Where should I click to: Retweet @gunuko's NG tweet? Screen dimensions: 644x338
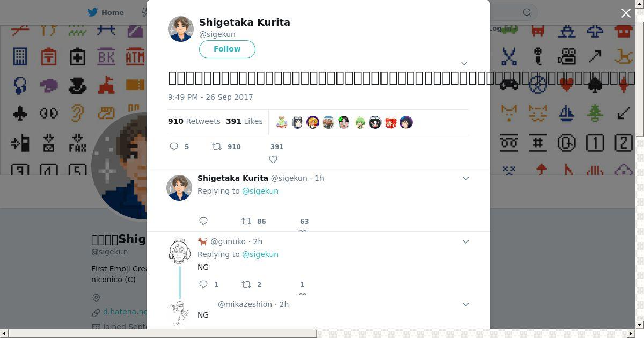pos(246,284)
